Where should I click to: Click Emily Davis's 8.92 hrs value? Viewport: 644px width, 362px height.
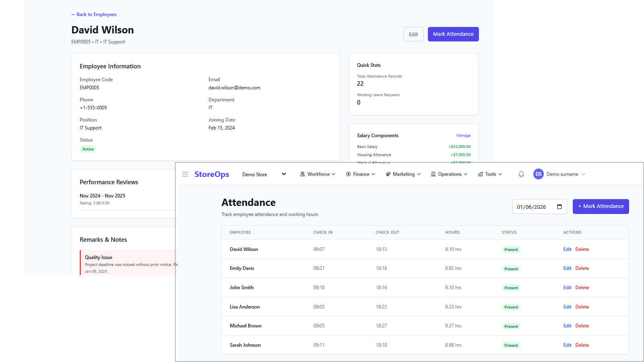tap(453, 268)
